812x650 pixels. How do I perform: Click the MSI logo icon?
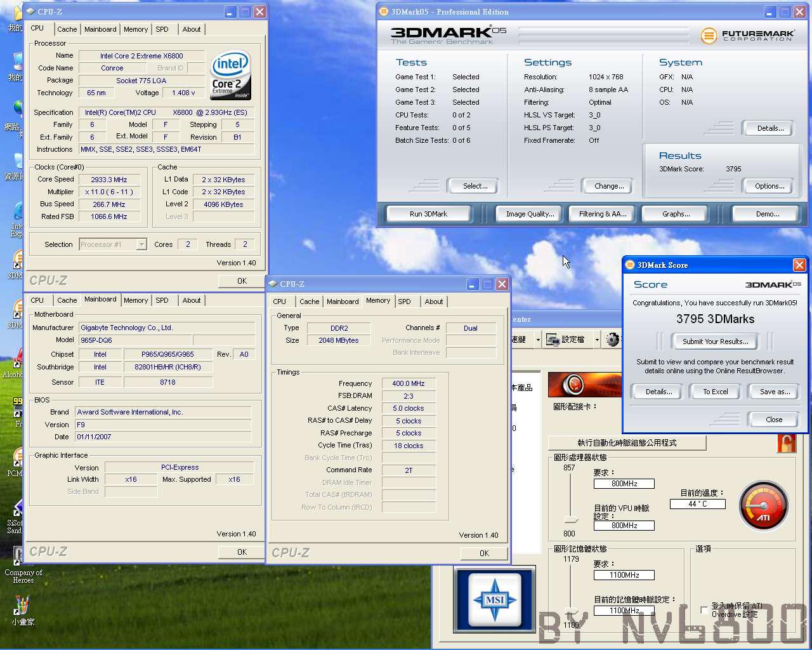[495, 599]
